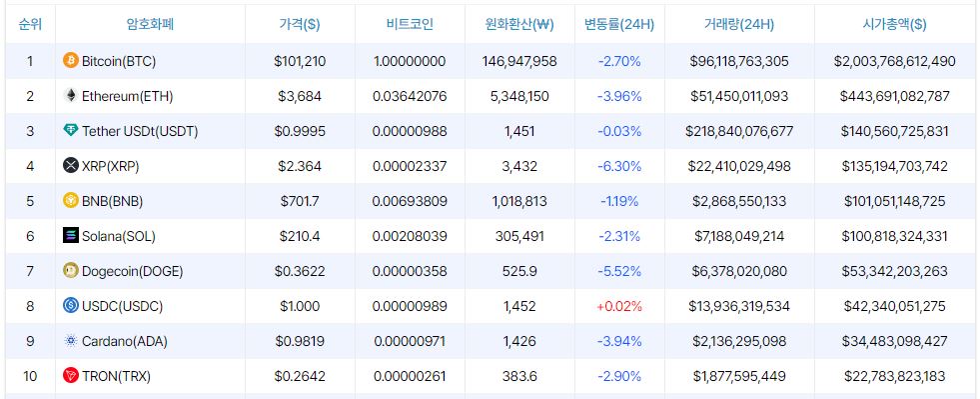Open the Dogecoin(DOGE) name link
The image size is (980, 399).
pos(133,271)
